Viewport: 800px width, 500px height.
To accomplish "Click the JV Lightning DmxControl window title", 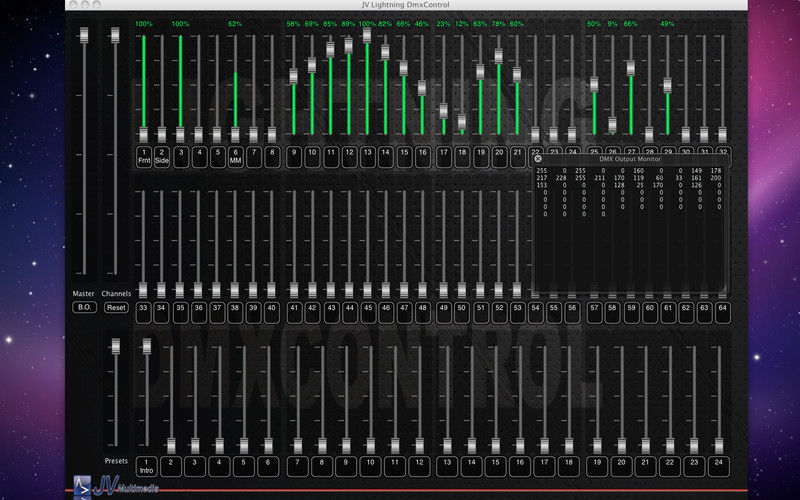I will (406, 5).
